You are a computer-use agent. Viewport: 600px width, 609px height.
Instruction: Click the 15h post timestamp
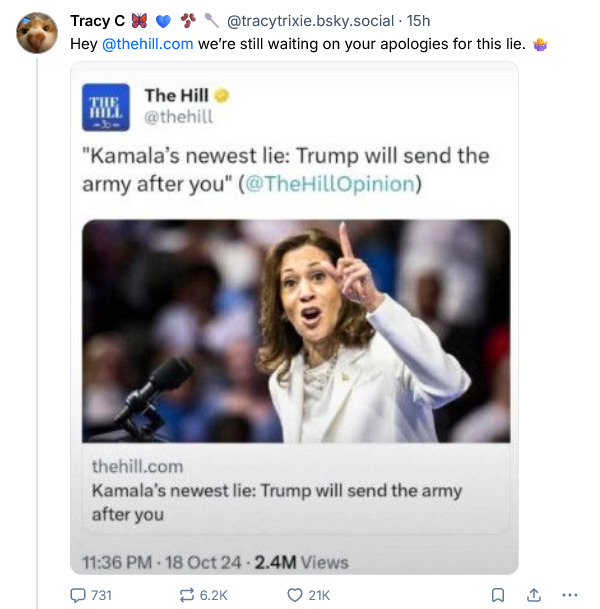point(420,21)
